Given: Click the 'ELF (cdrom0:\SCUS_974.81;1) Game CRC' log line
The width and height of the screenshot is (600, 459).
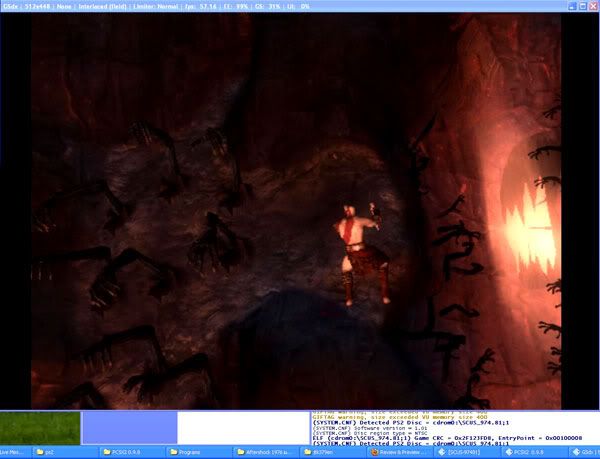Looking at the screenshot, I should [447, 438].
